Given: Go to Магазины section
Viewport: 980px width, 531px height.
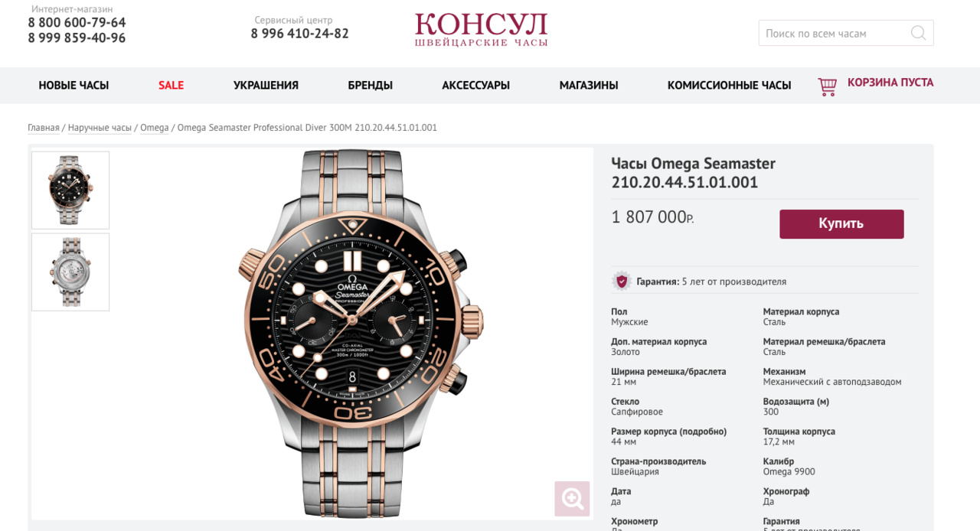Looking at the screenshot, I should point(589,86).
